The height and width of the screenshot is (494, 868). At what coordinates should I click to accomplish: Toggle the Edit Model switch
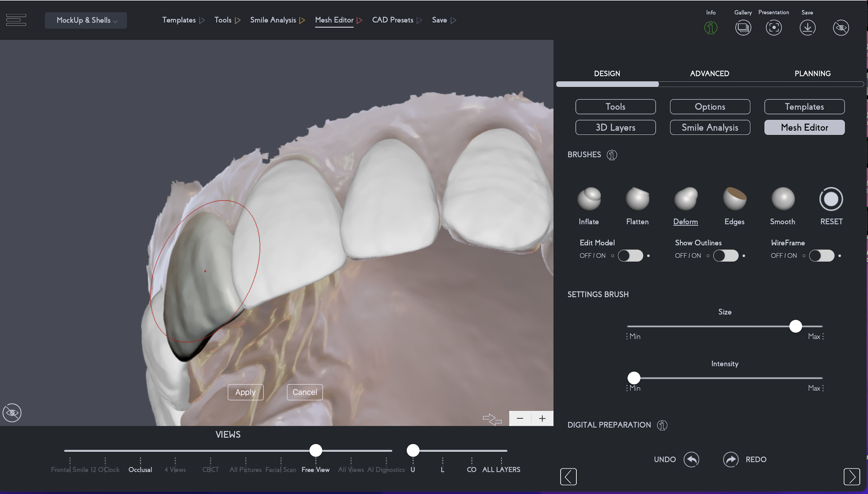(630, 256)
